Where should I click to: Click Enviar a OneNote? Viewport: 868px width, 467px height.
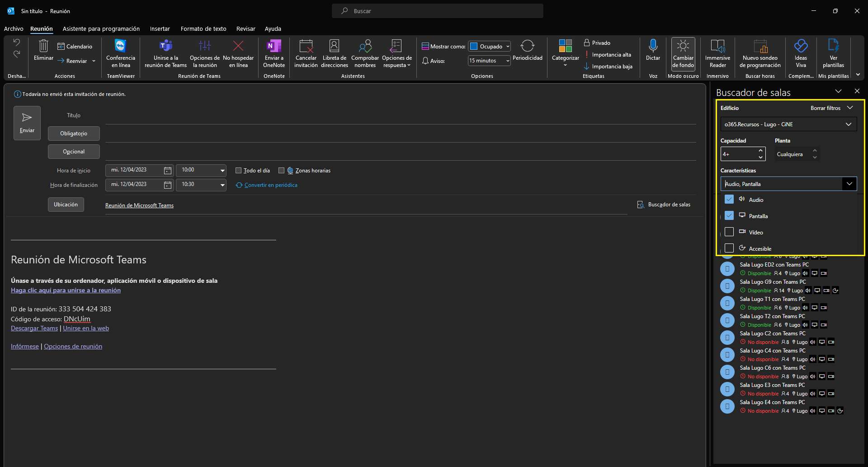pyautogui.click(x=274, y=53)
